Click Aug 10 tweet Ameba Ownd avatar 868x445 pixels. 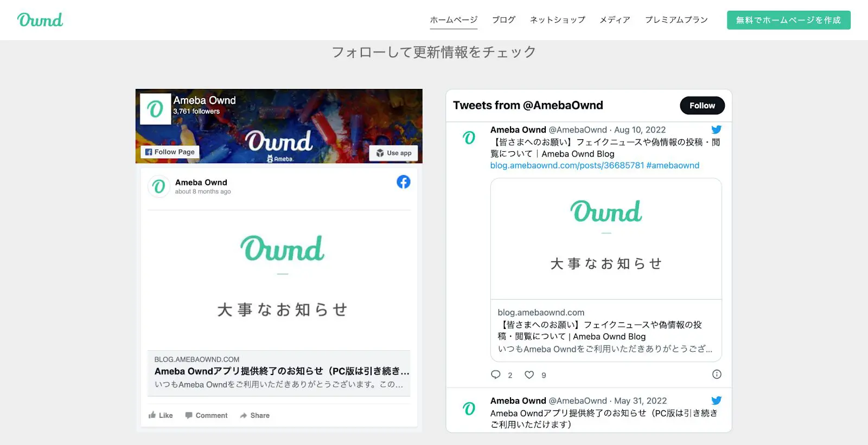click(469, 138)
